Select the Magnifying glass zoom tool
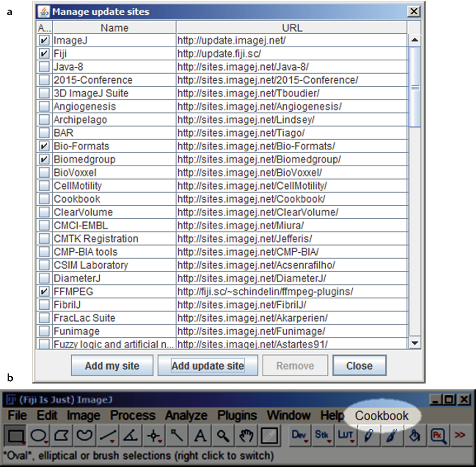Screen dimensions: 476x467 [x=223, y=436]
